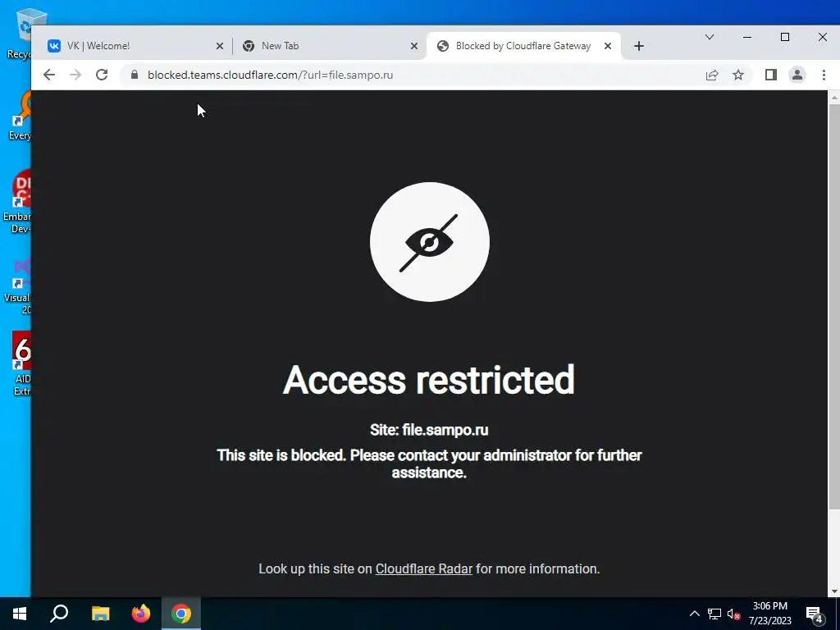840x630 pixels.
Task: Open the share this page icon
Action: point(712,75)
